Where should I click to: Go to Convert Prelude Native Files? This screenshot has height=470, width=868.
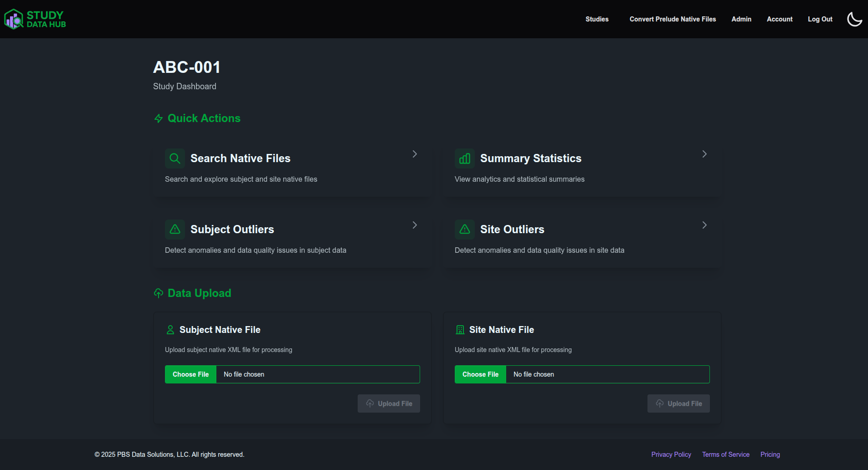pos(673,19)
